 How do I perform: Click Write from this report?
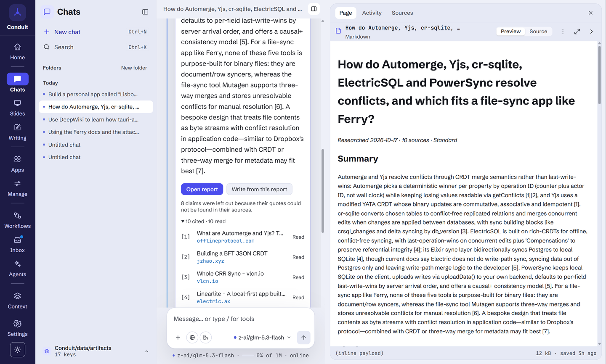(x=259, y=189)
